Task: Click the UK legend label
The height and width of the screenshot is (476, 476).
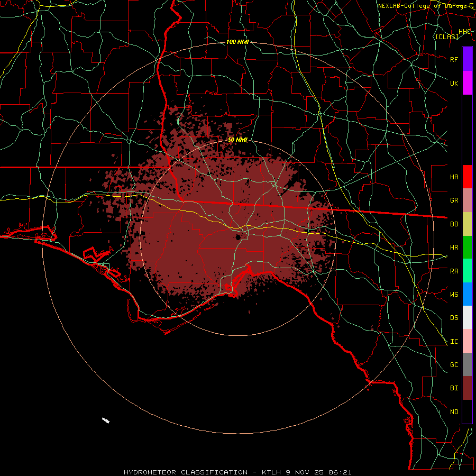Action: pos(454,83)
